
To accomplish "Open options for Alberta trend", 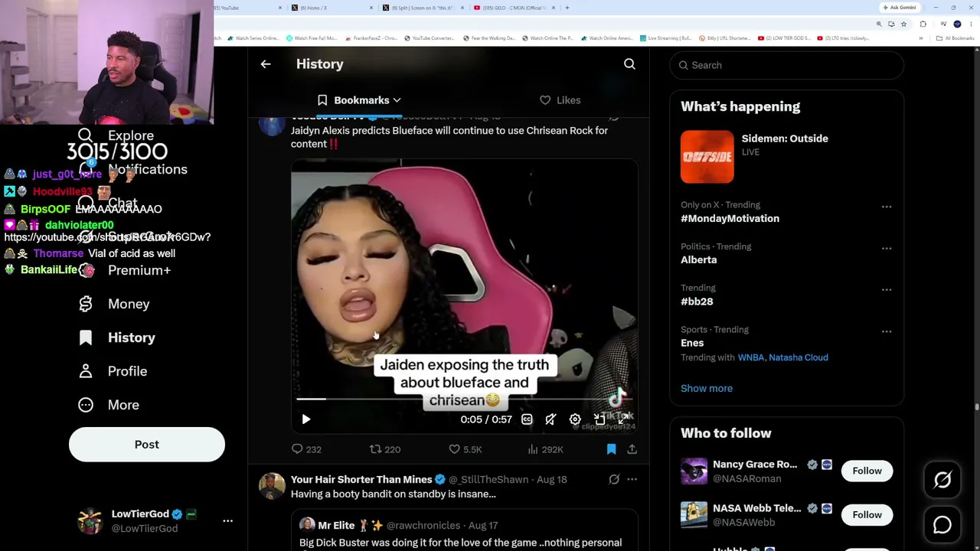I will [887, 248].
